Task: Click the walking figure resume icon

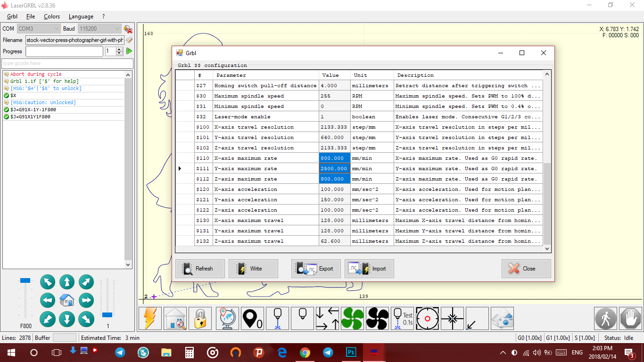Action: click(x=605, y=319)
